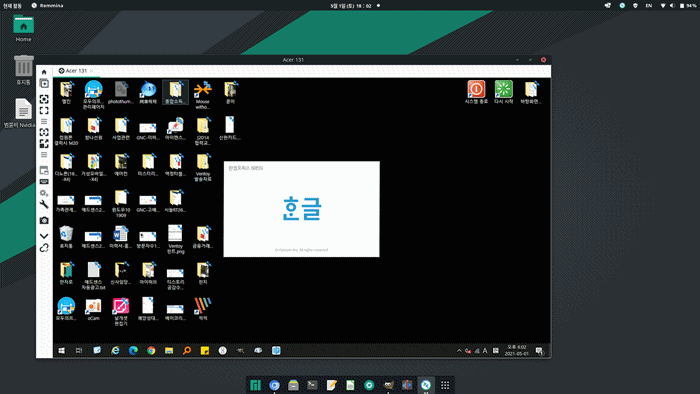This screenshot has height=394, width=700.
Task: Click the top bar shield tray icon
Action: pos(635,6)
